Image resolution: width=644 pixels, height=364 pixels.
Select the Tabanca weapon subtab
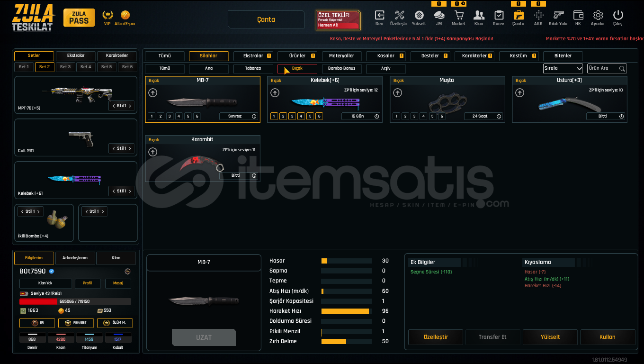click(x=253, y=69)
